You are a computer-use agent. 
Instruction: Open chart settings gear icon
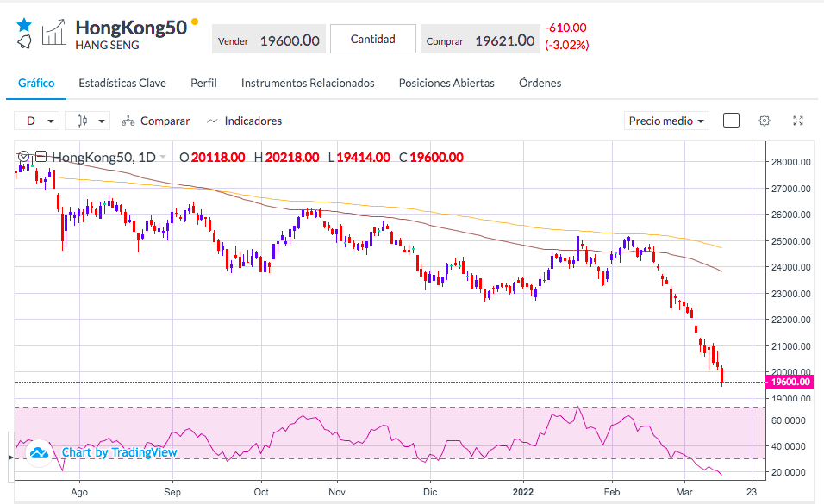click(765, 121)
